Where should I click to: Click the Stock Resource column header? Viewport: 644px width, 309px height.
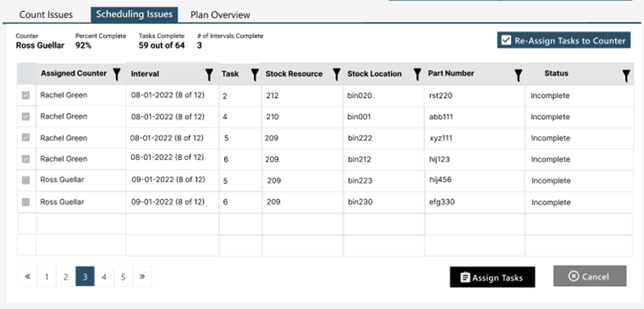[x=294, y=74]
